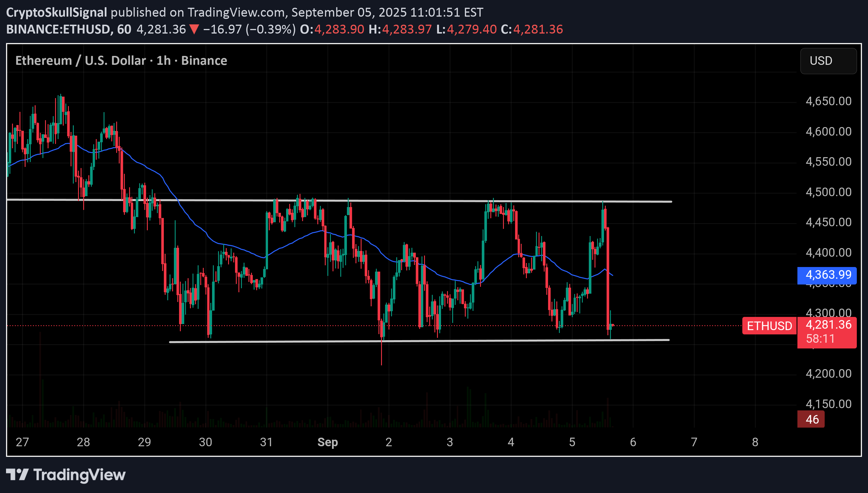Click the Sep month label on time axis
This screenshot has width=868, height=493.
tap(327, 442)
